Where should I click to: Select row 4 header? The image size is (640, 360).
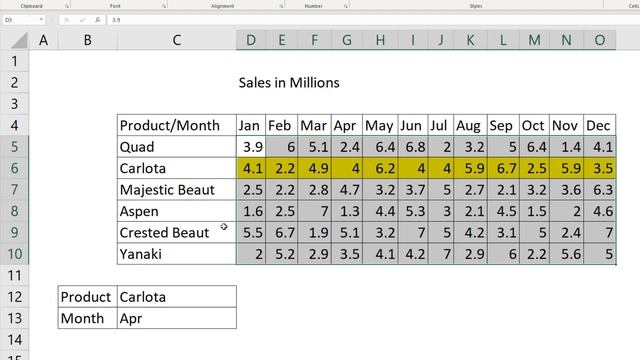pos(14,125)
